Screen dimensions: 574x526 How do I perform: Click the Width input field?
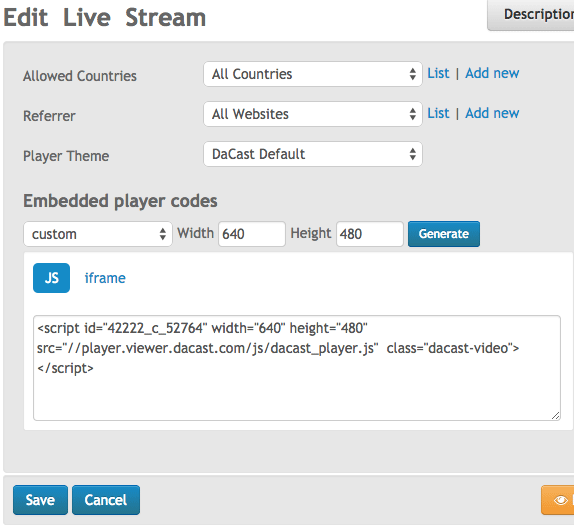pos(252,234)
